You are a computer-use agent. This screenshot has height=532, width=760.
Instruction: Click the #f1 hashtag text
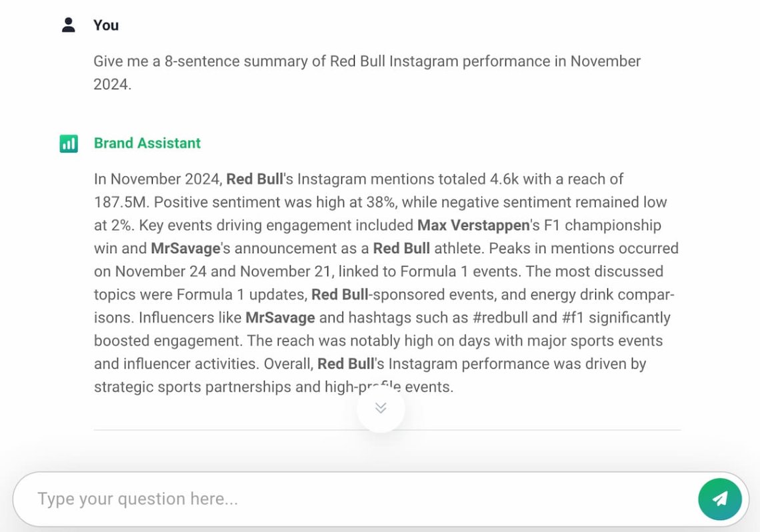pyautogui.click(x=573, y=318)
